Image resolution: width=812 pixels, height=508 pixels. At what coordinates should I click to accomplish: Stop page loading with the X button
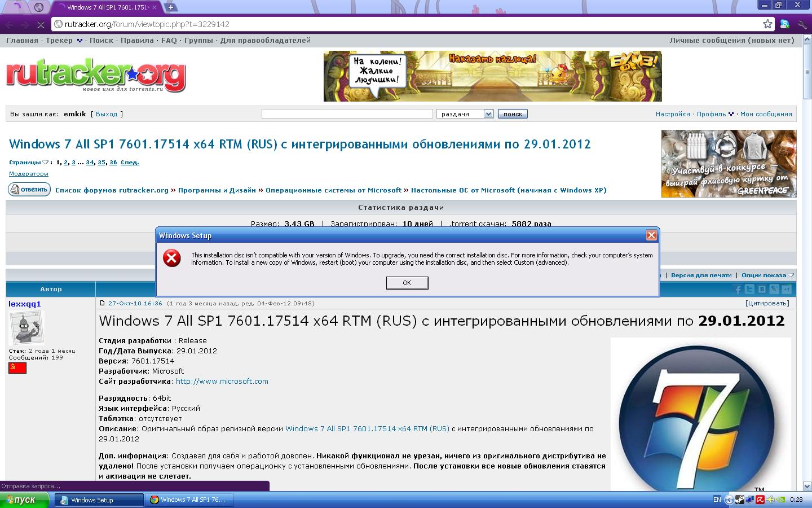pyautogui.click(x=41, y=24)
